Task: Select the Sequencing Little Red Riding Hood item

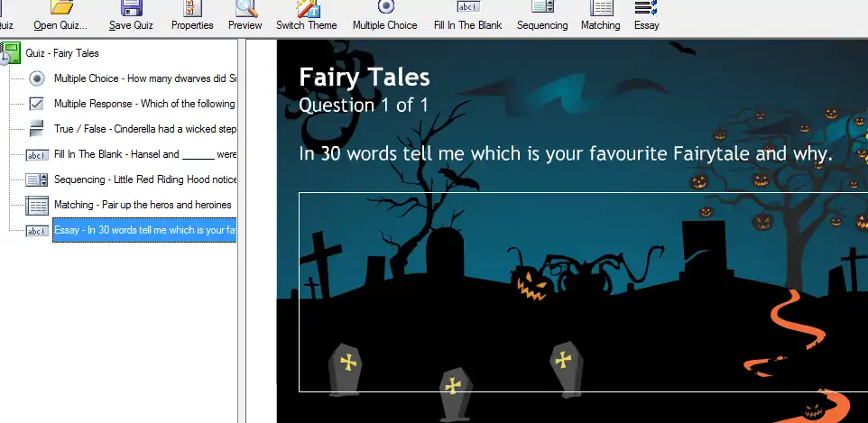Action: (144, 179)
